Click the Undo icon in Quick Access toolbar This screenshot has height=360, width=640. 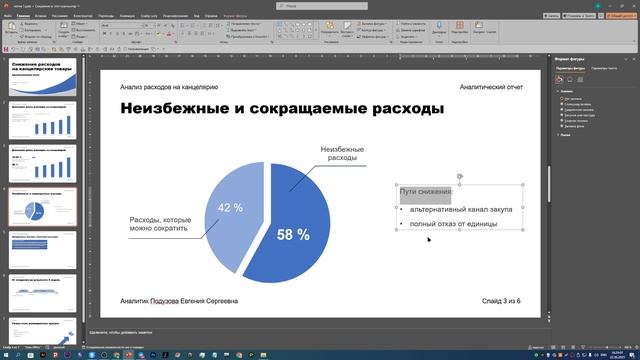click(13, 49)
